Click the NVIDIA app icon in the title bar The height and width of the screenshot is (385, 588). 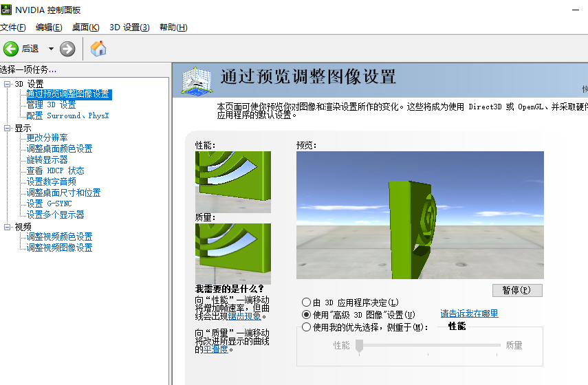pyautogui.click(x=6, y=10)
